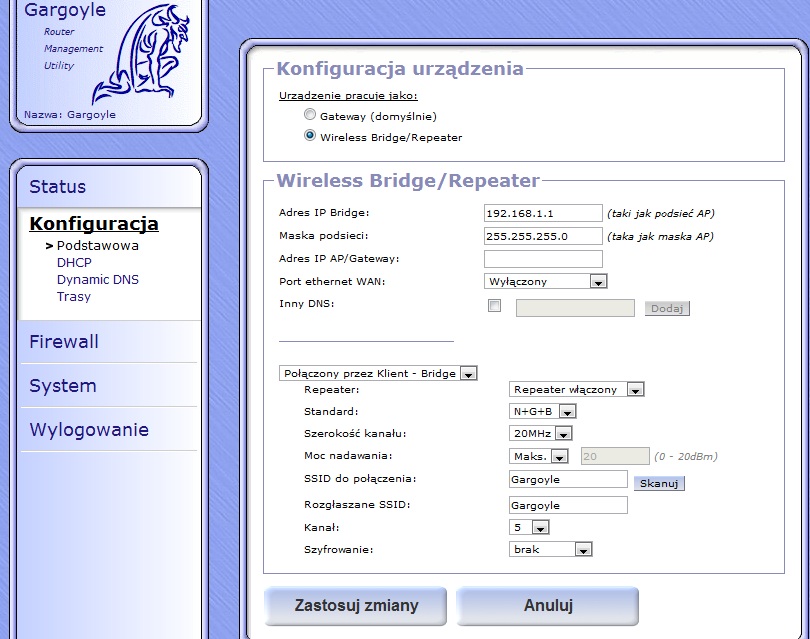Open the Trasy configuration page
The height and width of the screenshot is (639, 810).
tap(75, 296)
